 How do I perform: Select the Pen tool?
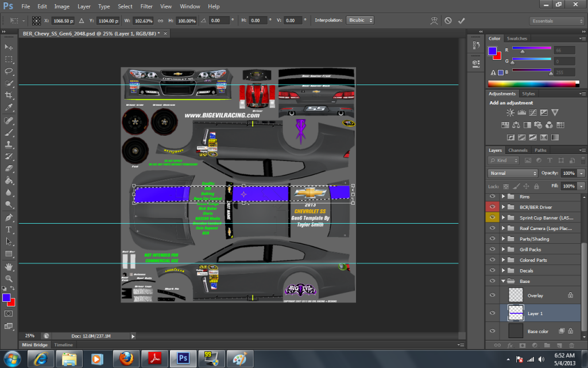(x=9, y=217)
